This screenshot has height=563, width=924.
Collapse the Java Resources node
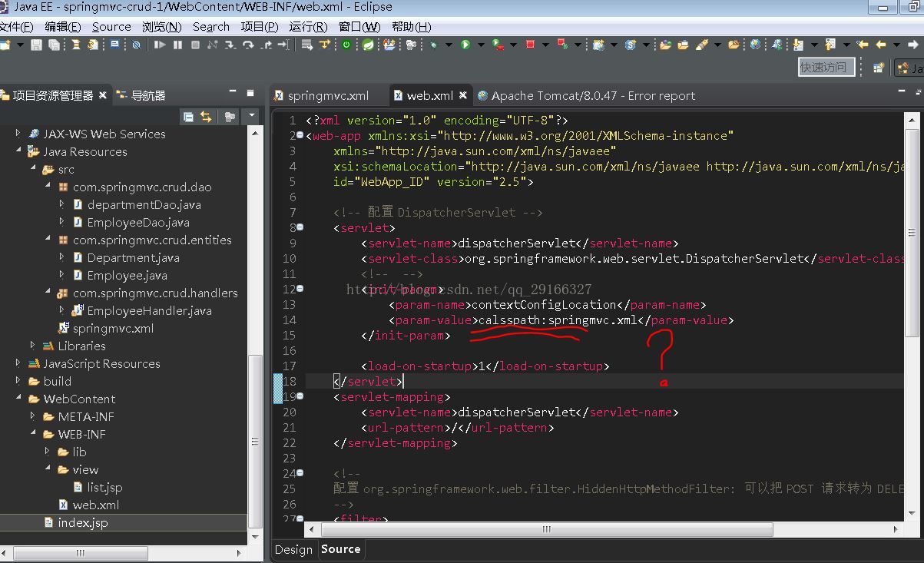click(x=18, y=151)
